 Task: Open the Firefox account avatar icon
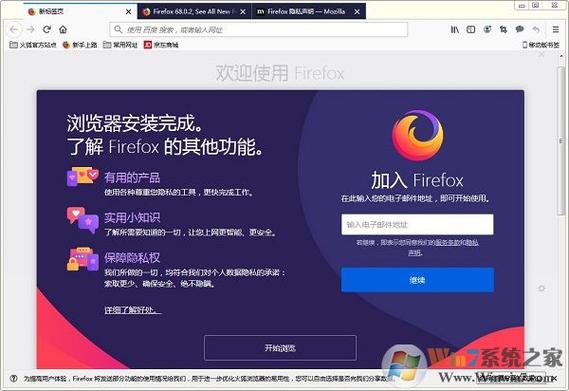point(487,29)
